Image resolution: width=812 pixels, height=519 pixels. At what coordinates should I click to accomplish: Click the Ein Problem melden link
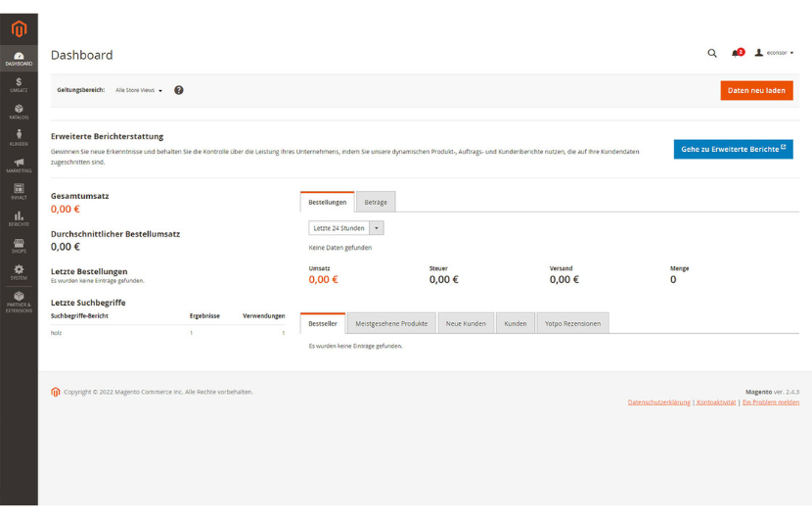click(x=771, y=402)
